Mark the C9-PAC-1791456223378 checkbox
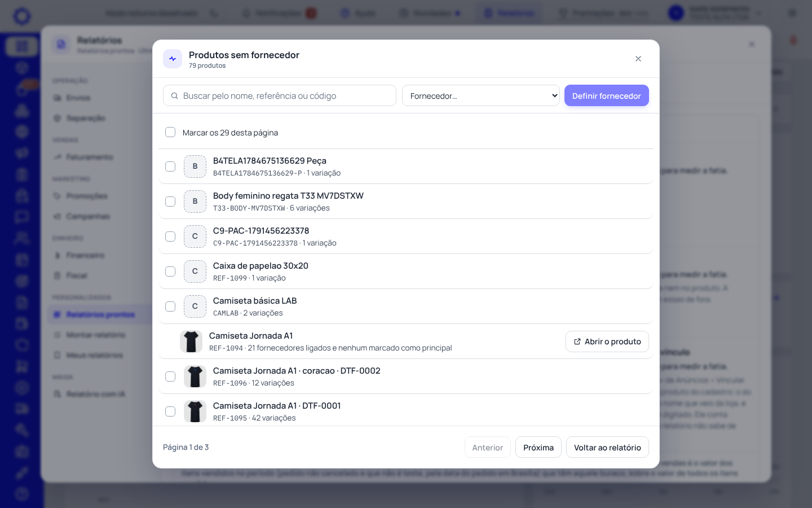 click(170, 237)
